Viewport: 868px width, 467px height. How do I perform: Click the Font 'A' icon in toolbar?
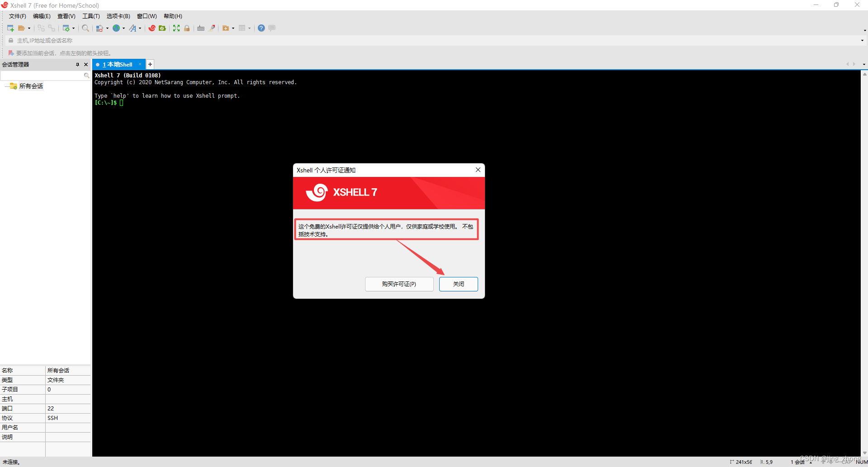133,28
